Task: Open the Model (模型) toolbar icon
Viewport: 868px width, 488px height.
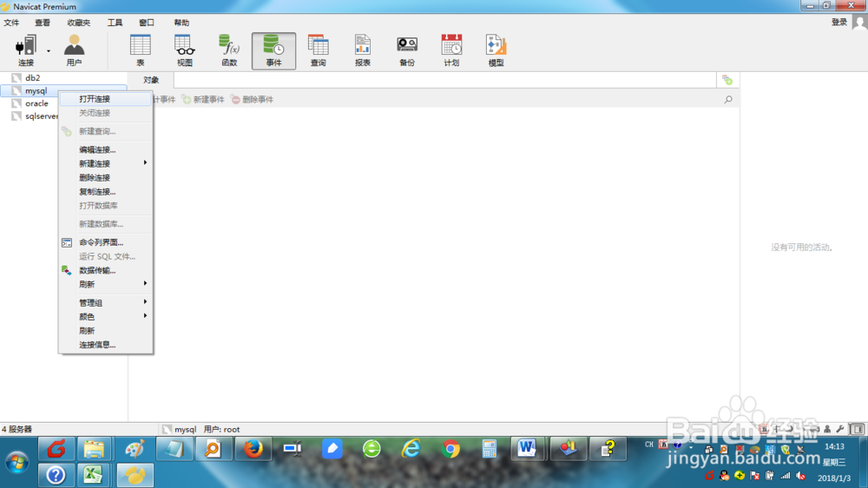Action: coord(496,50)
